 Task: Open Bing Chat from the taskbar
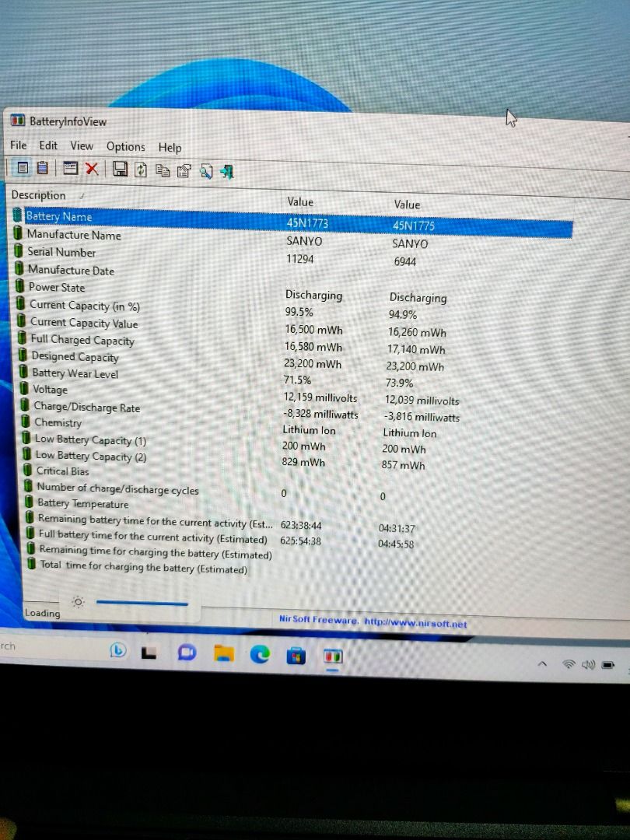(118, 650)
